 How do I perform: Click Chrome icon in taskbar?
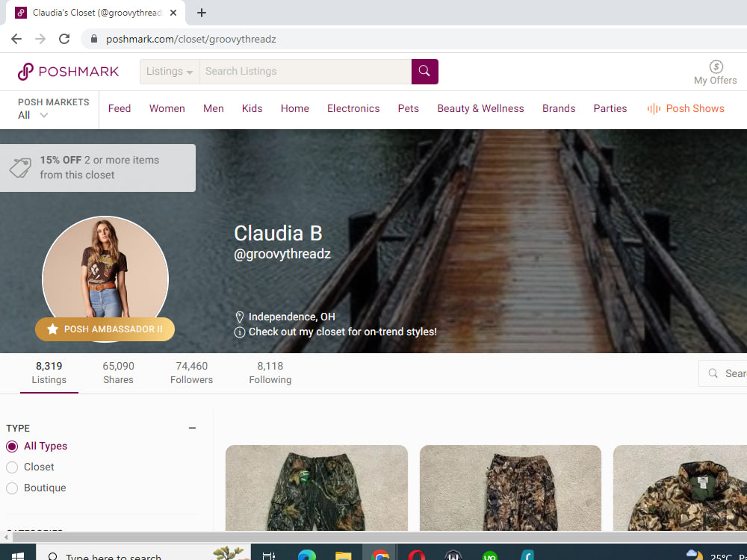click(379, 555)
